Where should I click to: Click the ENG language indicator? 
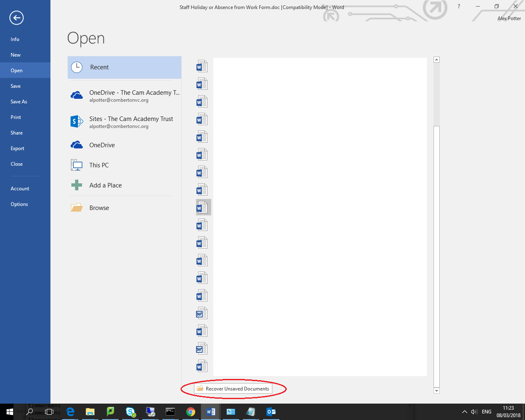486,412
